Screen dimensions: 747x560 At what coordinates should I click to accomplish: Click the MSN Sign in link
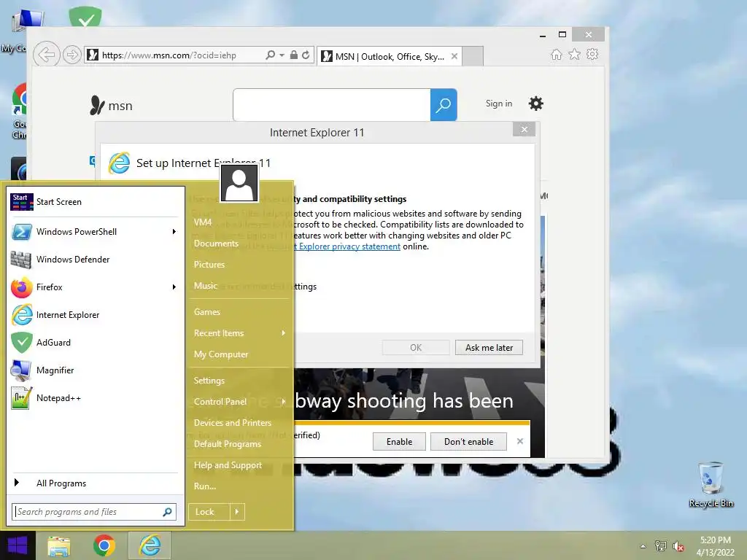pyautogui.click(x=499, y=104)
